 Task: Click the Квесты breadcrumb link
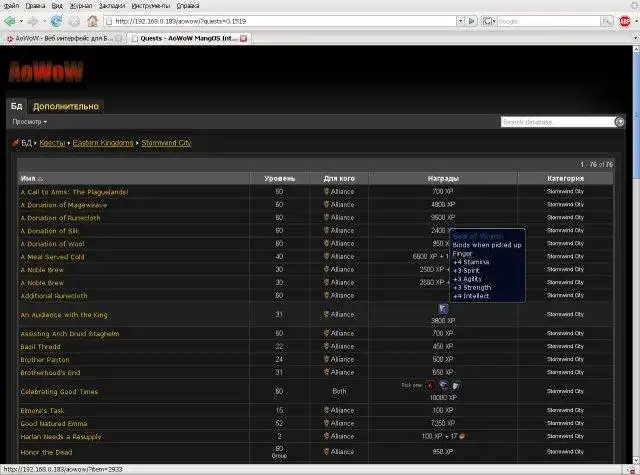[52, 143]
